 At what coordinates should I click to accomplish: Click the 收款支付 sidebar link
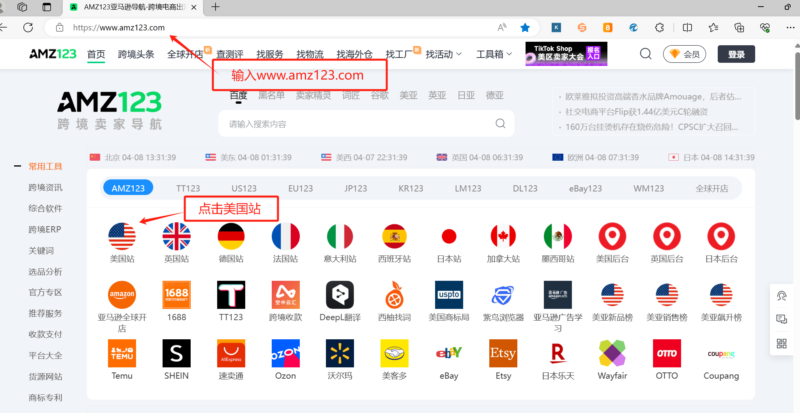tap(45, 334)
